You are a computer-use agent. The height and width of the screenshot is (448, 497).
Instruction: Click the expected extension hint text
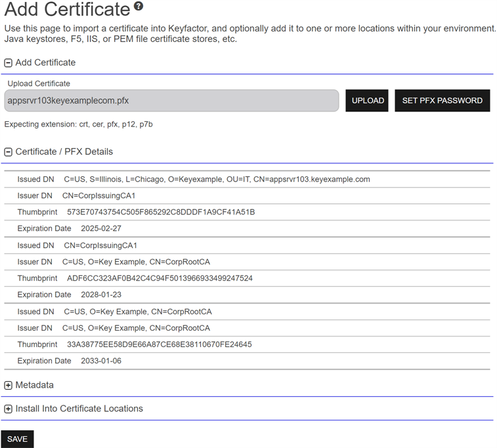click(79, 124)
